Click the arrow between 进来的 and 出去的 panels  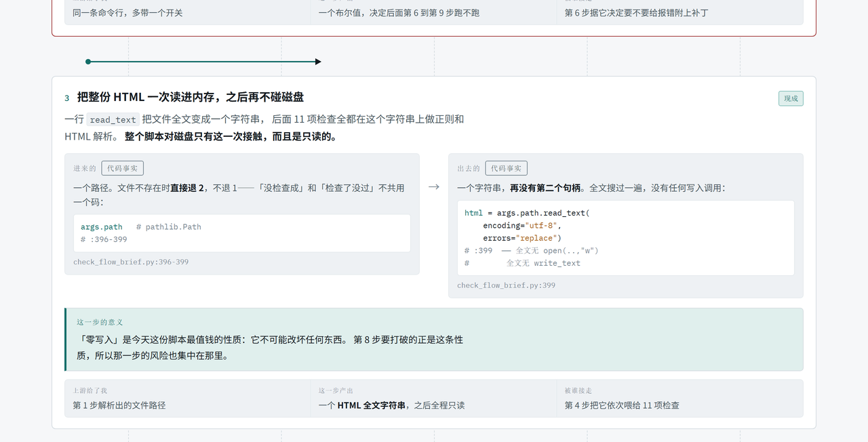point(434,186)
